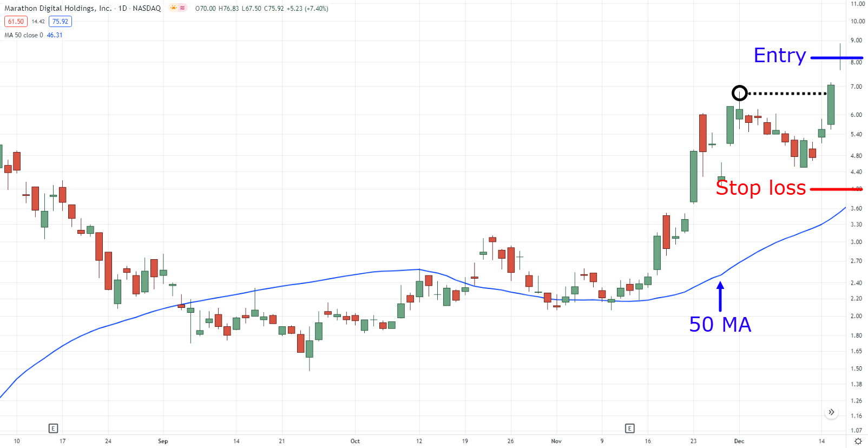Screen dimensions: 868x448
Task: Click the pink derived-data status icon
Action: point(183,8)
